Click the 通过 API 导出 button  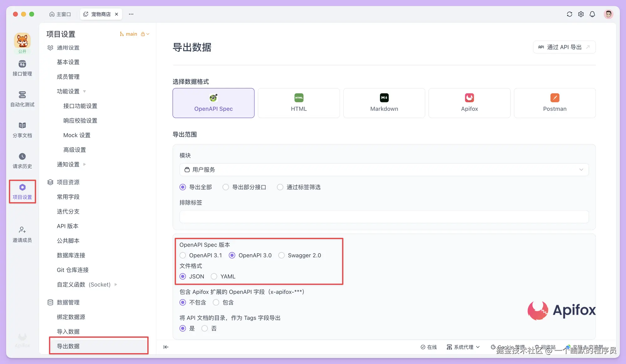pos(564,47)
